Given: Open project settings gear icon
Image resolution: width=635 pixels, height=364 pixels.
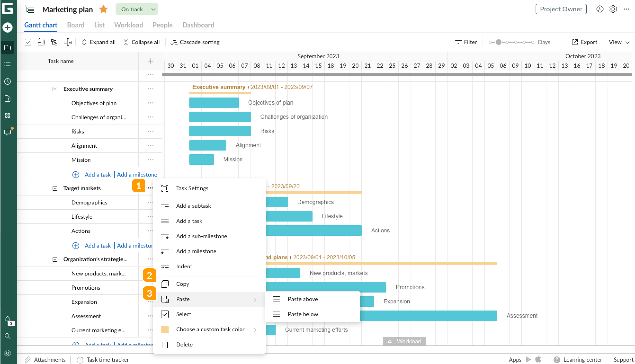Looking at the screenshot, I should [613, 9].
